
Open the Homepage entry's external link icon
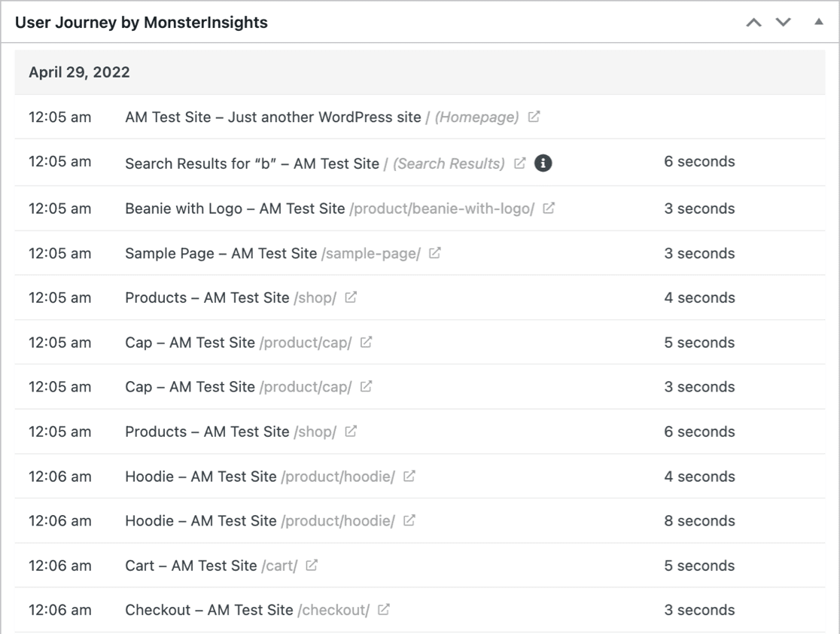pyautogui.click(x=533, y=117)
